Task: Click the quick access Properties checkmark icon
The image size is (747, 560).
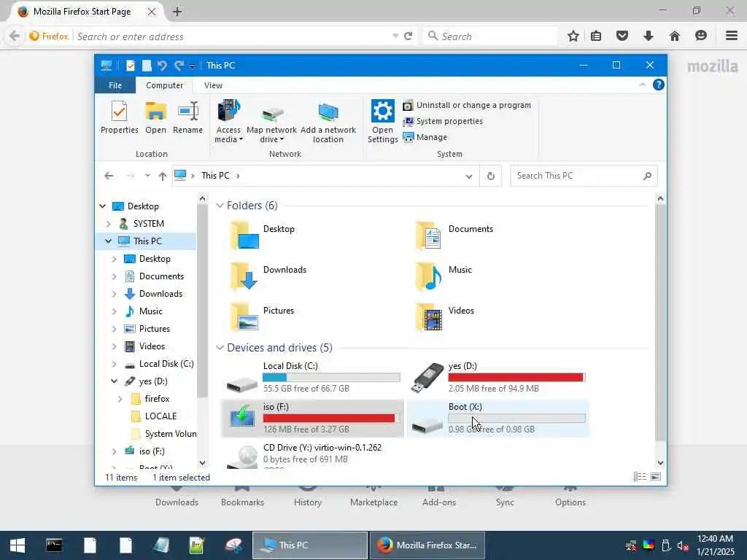Action: point(130,65)
